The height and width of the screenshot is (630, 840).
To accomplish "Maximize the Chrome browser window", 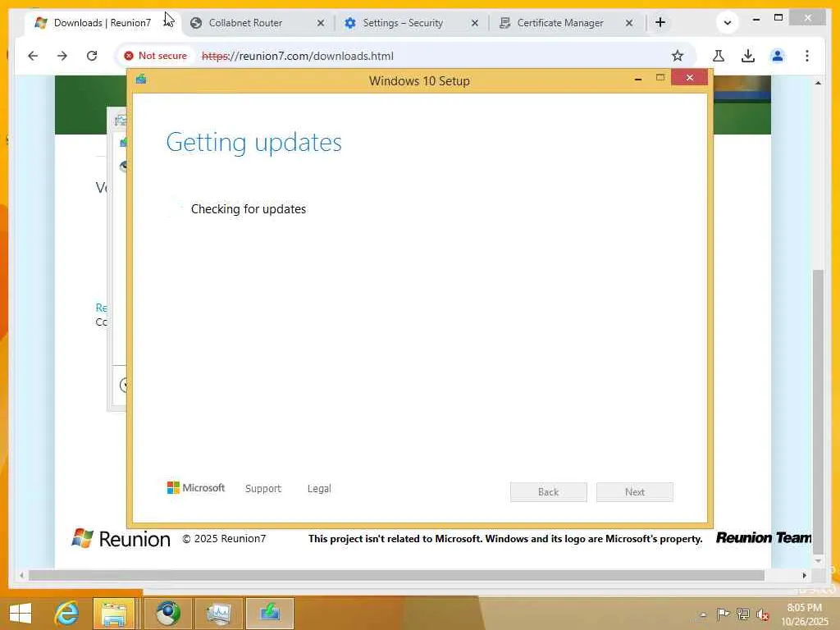I will (x=778, y=18).
